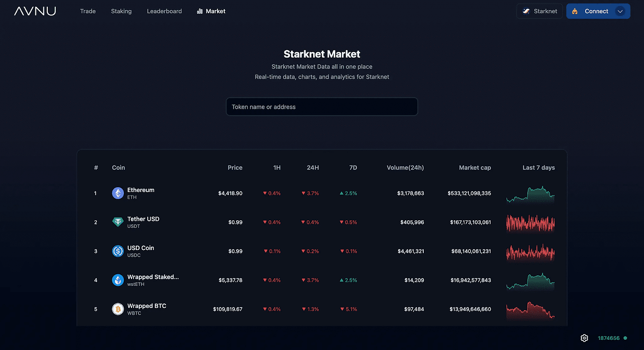Click USD Coin market cap $68,140,061,231

tap(471, 251)
